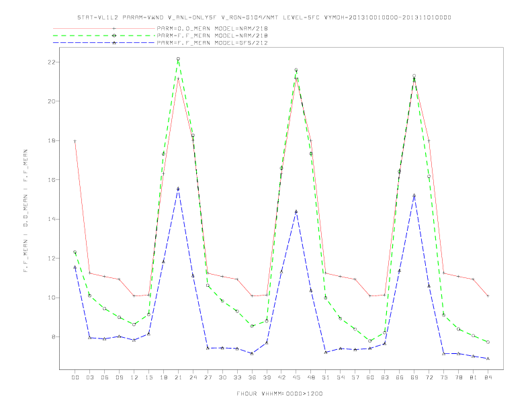The image size is (532, 411).
Task: Click green circle marker at hour 84
Action: point(488,342)
